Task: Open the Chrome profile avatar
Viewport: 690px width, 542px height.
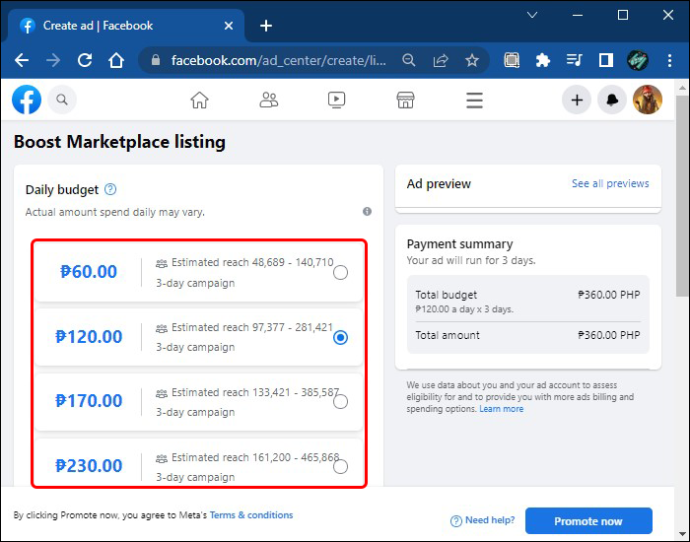Action: [638, 60]
